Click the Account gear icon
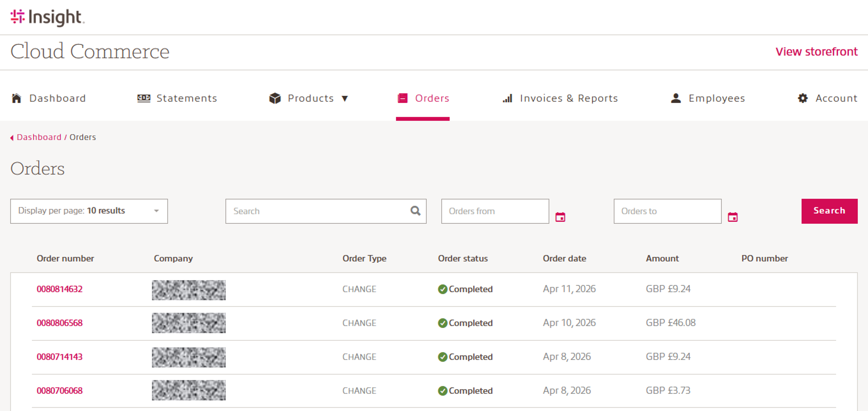This screenshot has height=411, width=868. click(x=802, y=98)
